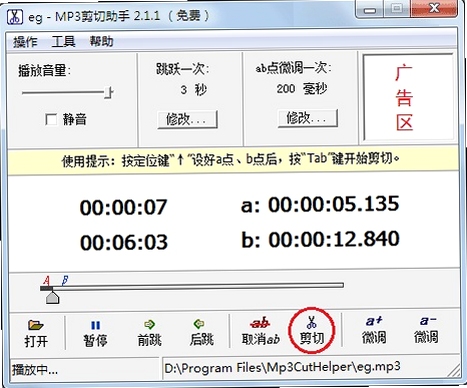Click the 播放音量 volume slider handle
This screenshot has height=388, width=467.
click(x=109, y=92)
